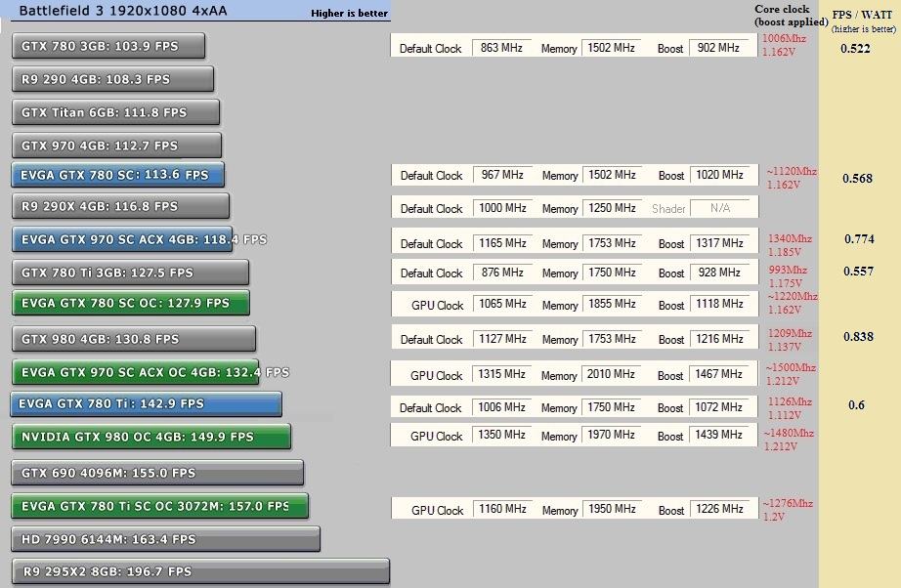The width and height of the screenshot is (901, 588).
Task: Click the 1072 MHz boost field
Action: click(718, 407)
